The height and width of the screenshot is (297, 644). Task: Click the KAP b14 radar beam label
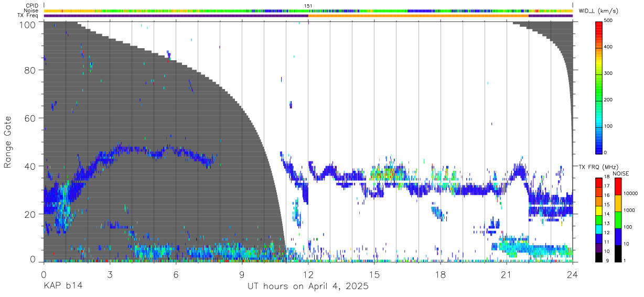pos(63,287)
